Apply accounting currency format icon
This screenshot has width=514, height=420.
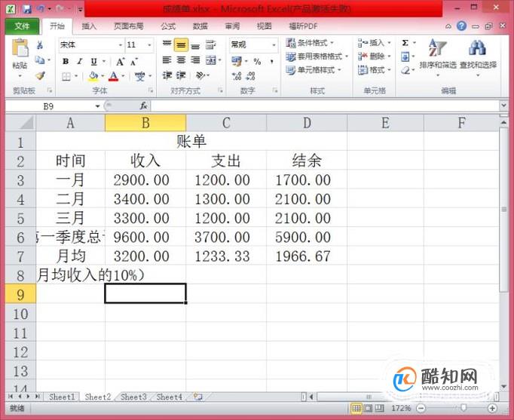click(237, 61)
